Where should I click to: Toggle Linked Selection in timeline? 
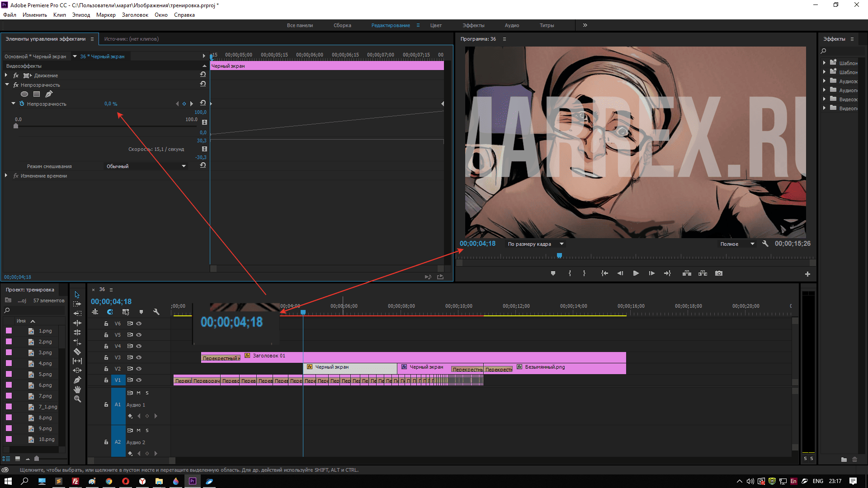click(x=126, y=312)
